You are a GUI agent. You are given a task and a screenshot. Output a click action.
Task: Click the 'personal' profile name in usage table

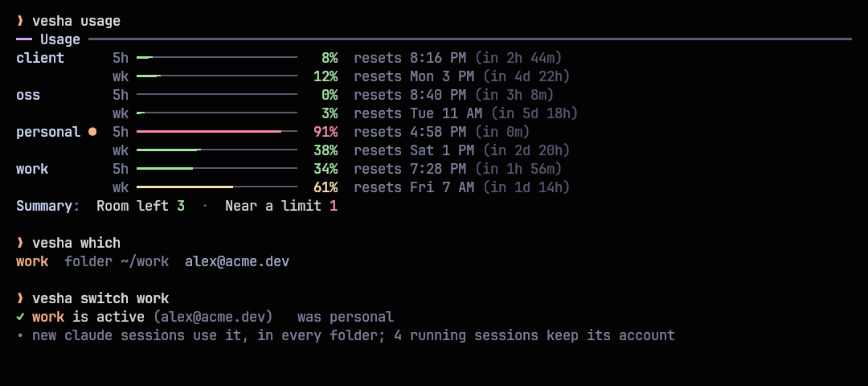pos(48,133)
